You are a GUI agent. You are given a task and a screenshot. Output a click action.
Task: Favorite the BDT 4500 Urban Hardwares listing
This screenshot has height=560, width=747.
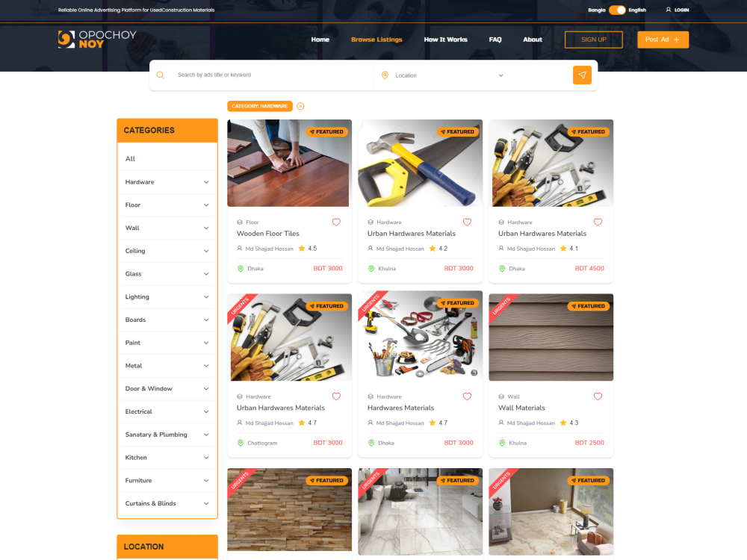[x=598, y=223]
